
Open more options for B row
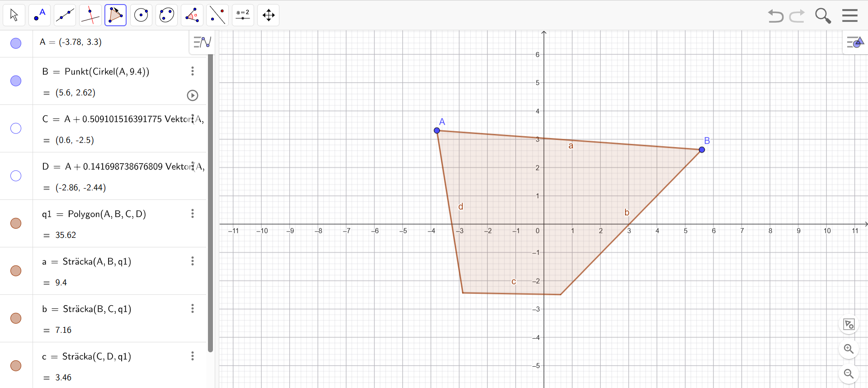[x=193, y=71]
